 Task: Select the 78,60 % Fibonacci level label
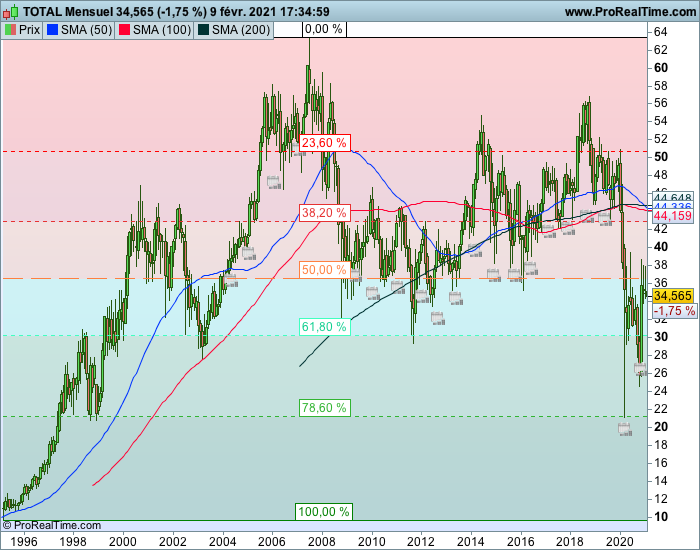coord(324,408)
